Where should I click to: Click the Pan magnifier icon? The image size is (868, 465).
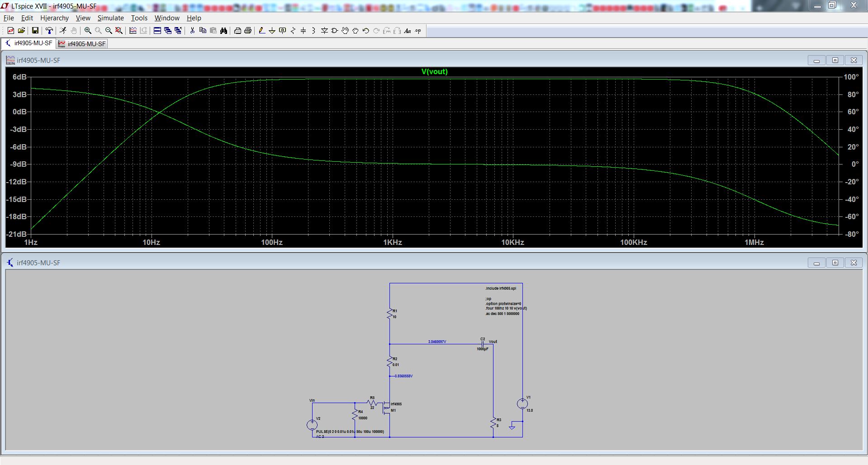point(98,31)
